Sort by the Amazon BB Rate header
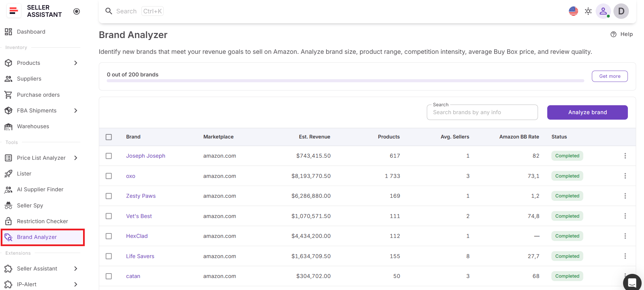The image size is (644, 290). coord(519,137)
